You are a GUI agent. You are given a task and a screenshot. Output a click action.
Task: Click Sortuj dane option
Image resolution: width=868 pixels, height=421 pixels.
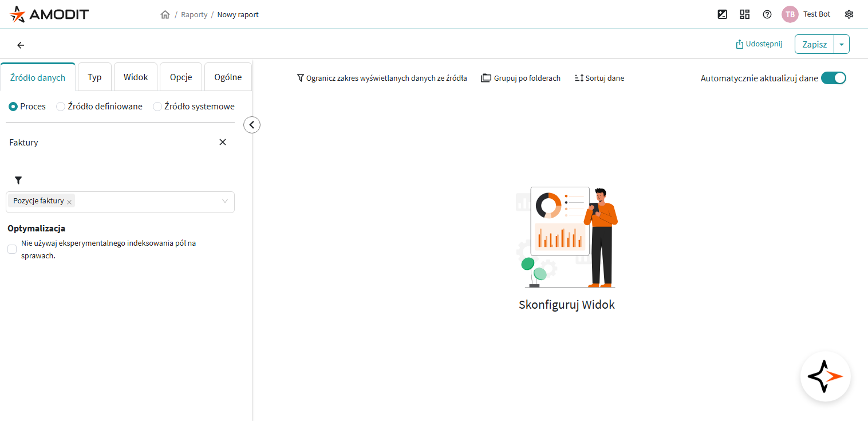tap(599, 78)
